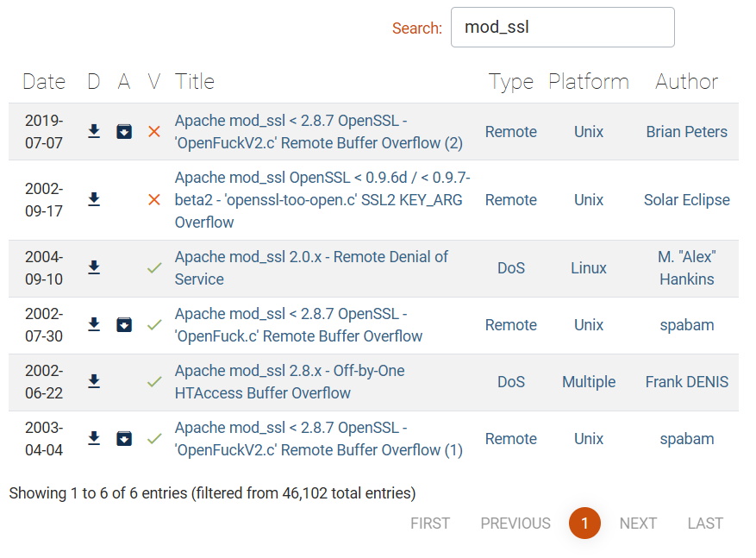This screenshot has height=558, width=756.
Task: Get the vulnerable app for the 2002-07-30 entry
Action: tap(124, 324)
